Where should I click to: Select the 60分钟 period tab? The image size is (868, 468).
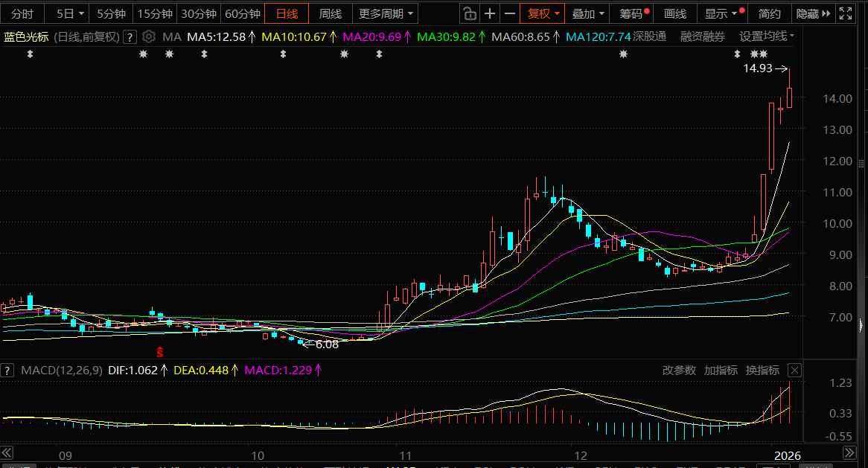[x=243, y=13]
